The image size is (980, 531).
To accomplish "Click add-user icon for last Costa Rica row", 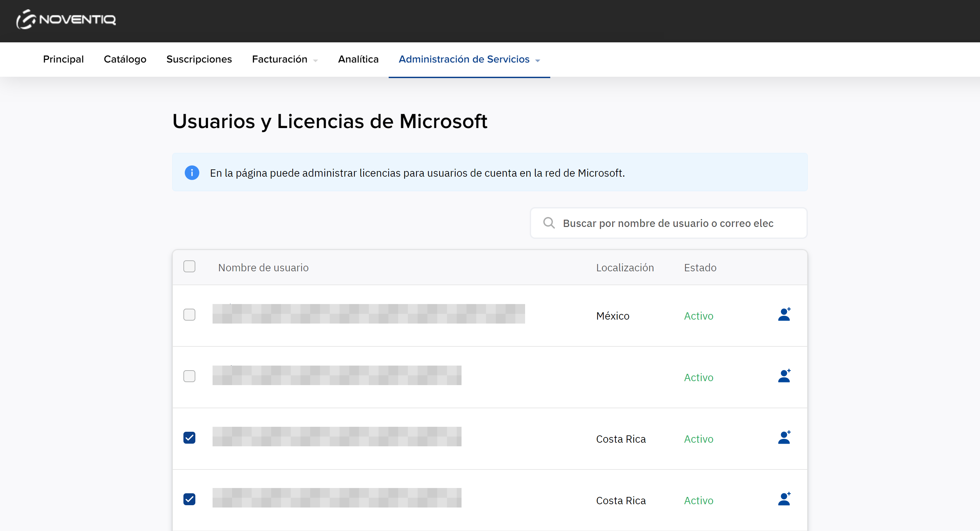I will click(x=784, y=500).
